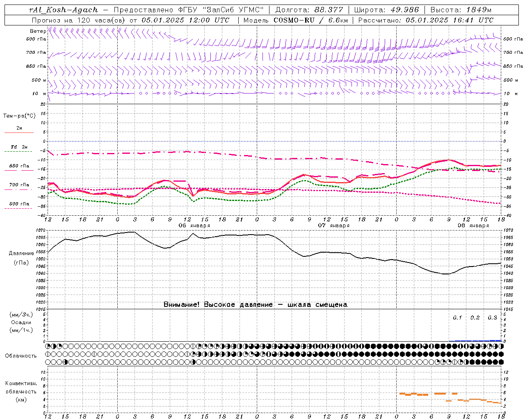Image resolution: width=525 pixels, height=420 pixels.
Task: Click the Широта: 49.986 value
Action: click(x=386, y=10)
